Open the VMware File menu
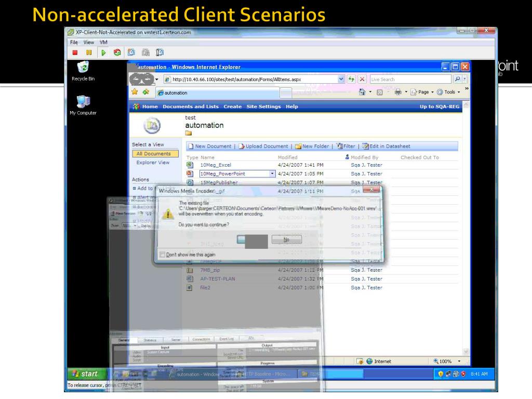The width and height of the screenshot is (532, 399). [74, 43]
